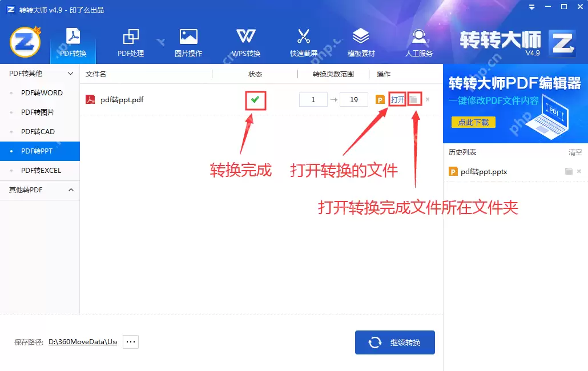Viewport: 588px width, 371px height.
Task: Click the orange PowerPoint icon in the file row
Action: [381, 99]
